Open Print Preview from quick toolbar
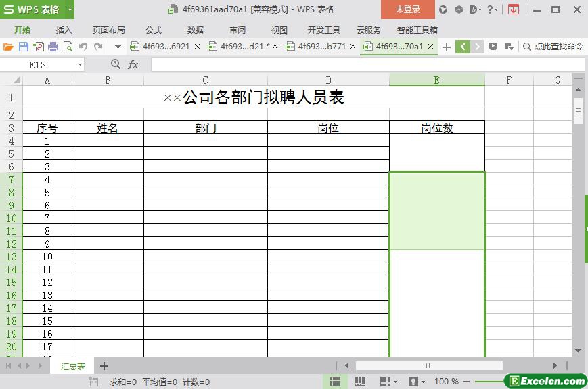Screen dimensions: 588x389 click(68, 47)
